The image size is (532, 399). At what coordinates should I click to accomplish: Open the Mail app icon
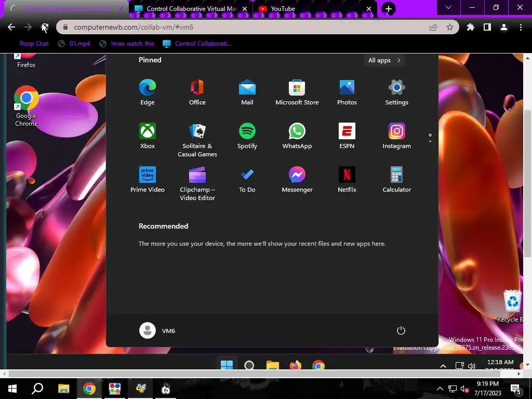[x=247, y=92]
